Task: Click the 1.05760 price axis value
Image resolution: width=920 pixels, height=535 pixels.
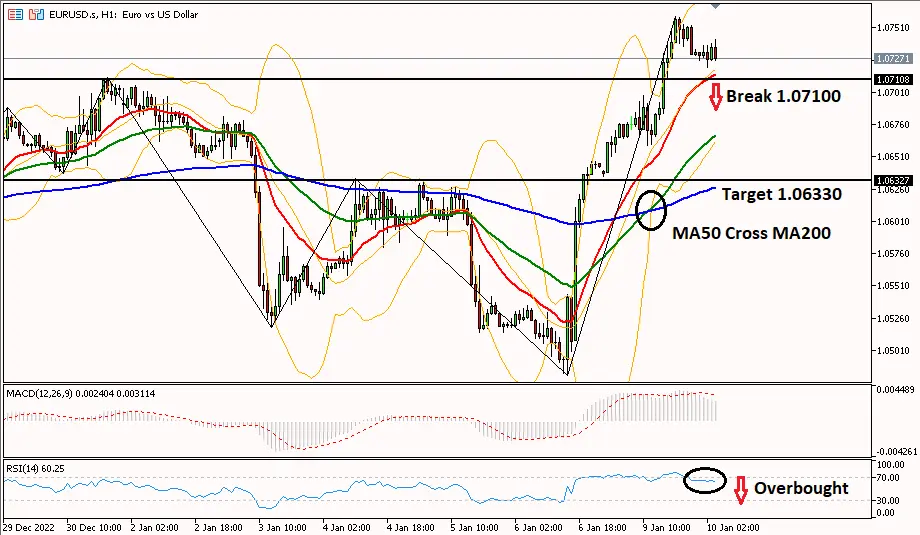Action: (892, 253)
